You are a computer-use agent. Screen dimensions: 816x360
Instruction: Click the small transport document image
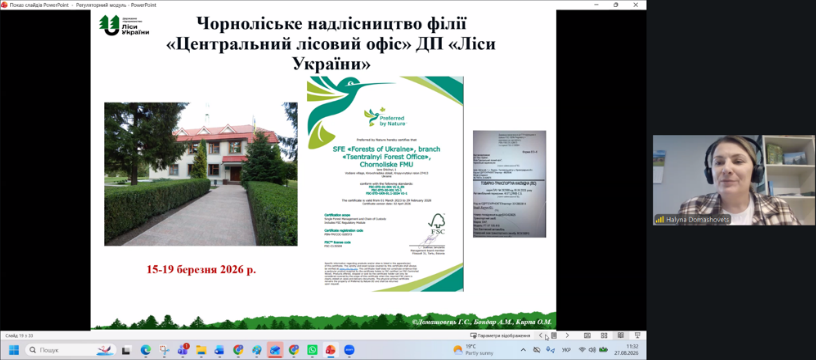pyautogui.click(x=509, y=184)
